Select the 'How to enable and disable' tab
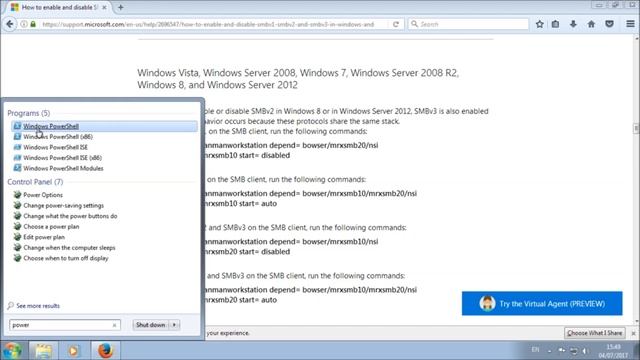This screenshot has height=360, width=640. [x=57, y=7]
